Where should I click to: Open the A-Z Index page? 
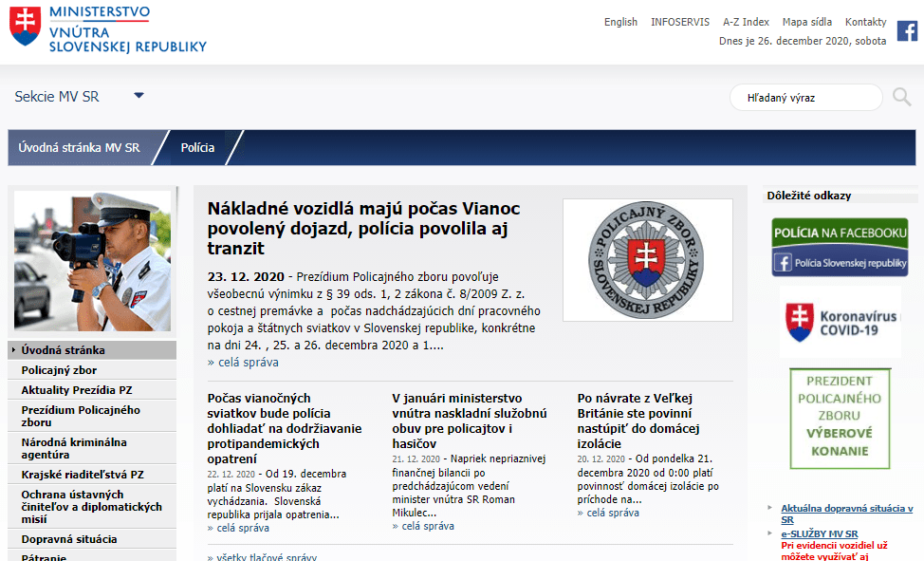(746, 22)
